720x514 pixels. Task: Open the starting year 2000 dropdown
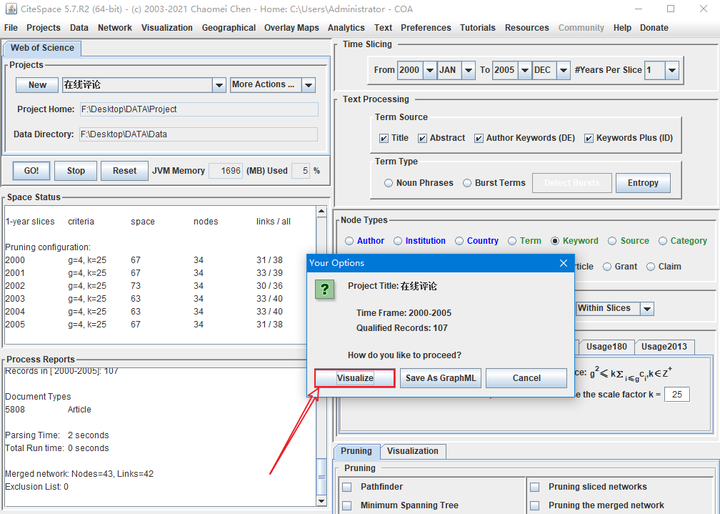(x=429, y=70)
